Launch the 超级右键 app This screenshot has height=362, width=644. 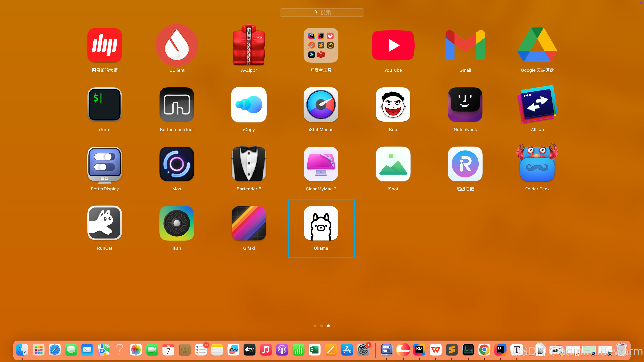465,164
